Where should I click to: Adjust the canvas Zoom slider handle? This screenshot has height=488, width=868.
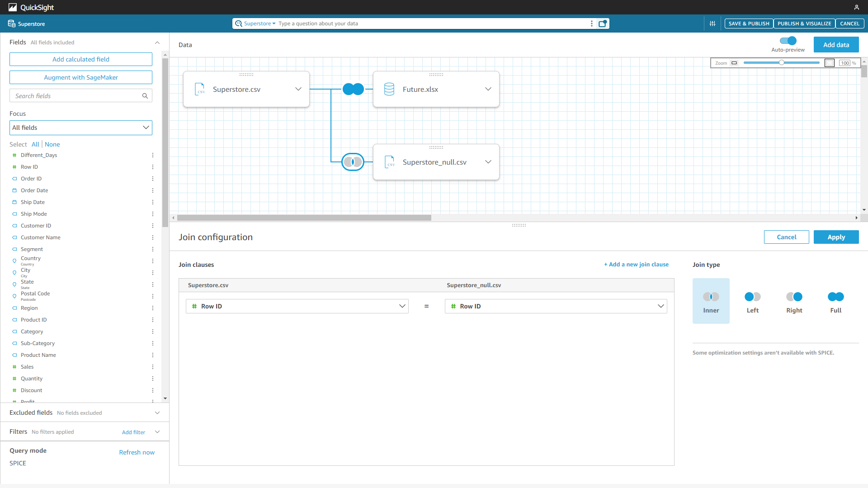click(781, 63)
